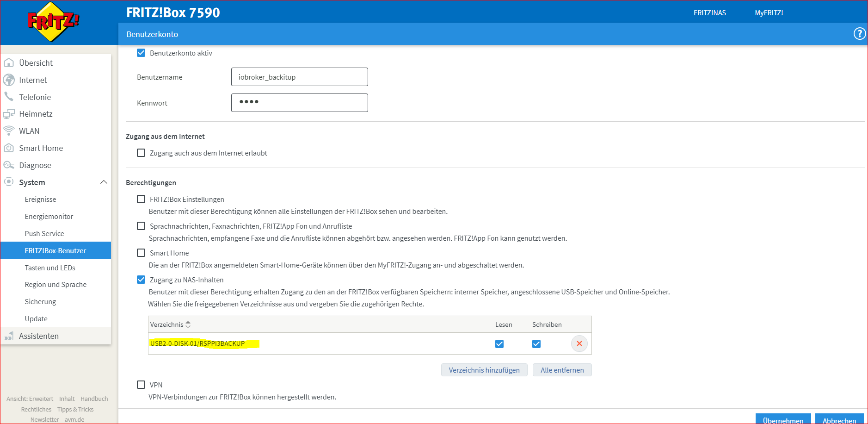Click the WLAN wifi icon

coord(9,131)
